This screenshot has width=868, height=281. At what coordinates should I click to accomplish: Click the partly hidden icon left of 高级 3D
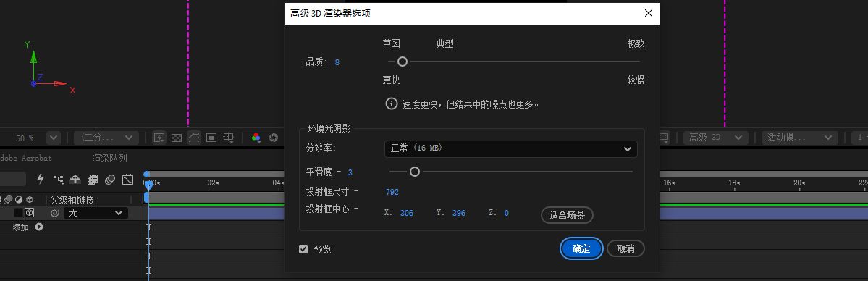click(665, 138)
